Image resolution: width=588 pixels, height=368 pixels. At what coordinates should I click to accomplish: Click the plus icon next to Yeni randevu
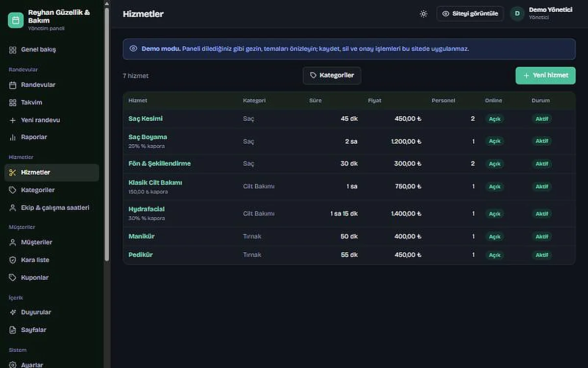(x=13, y=120)
